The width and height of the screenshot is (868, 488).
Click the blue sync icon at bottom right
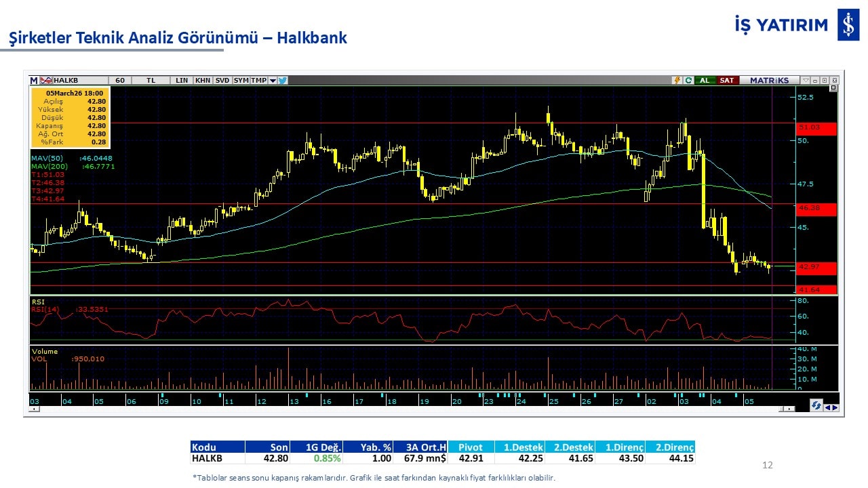816,405
